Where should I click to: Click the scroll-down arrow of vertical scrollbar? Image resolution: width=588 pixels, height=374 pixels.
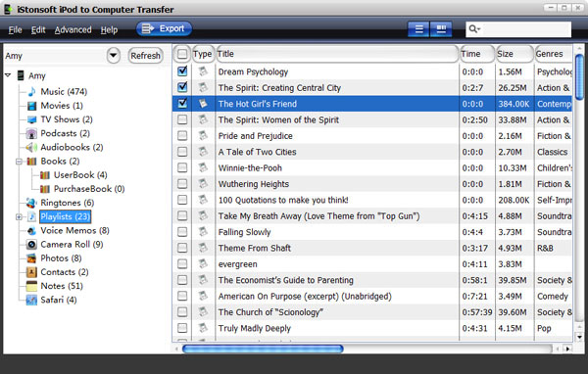point(579,337)
